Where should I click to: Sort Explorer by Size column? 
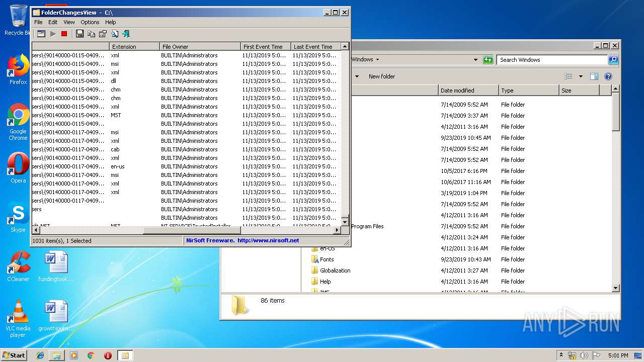tap(579, 90)
